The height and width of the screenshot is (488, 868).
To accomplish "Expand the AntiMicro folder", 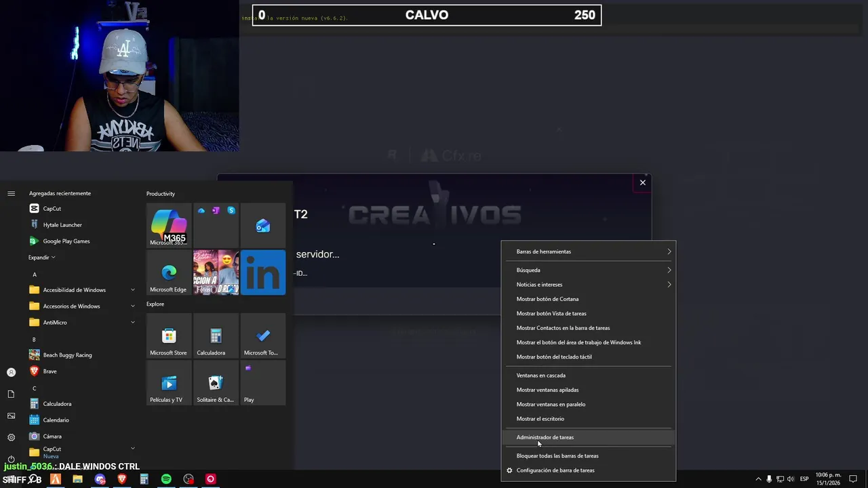I will (133, 323).
